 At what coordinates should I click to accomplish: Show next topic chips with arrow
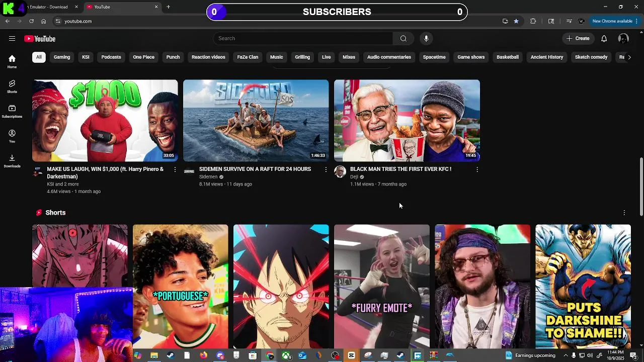(x=629, y=57)
